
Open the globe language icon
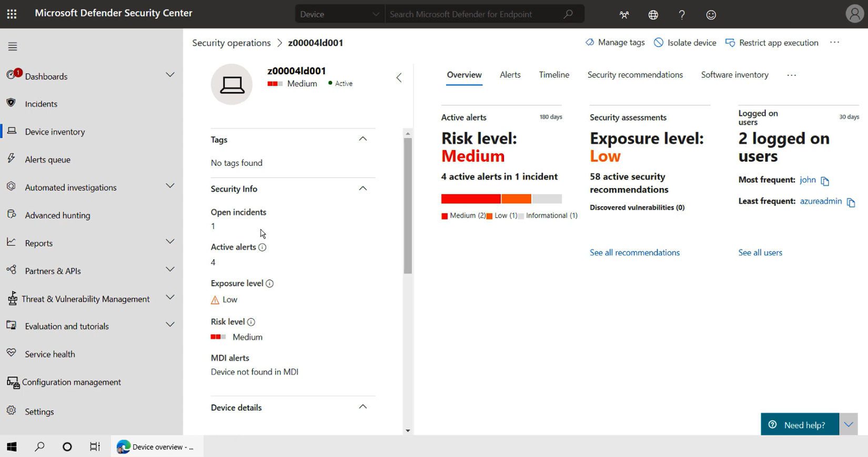coord(653,15)
